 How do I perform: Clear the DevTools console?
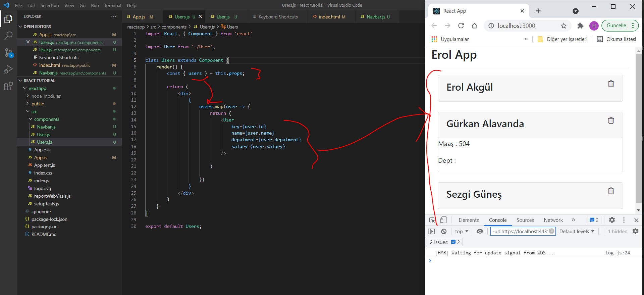[x=444, y=232]
